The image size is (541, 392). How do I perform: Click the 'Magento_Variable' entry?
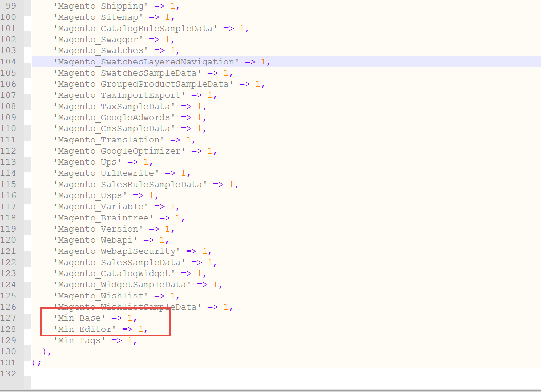pyautogui.click(x=117, y=207)
